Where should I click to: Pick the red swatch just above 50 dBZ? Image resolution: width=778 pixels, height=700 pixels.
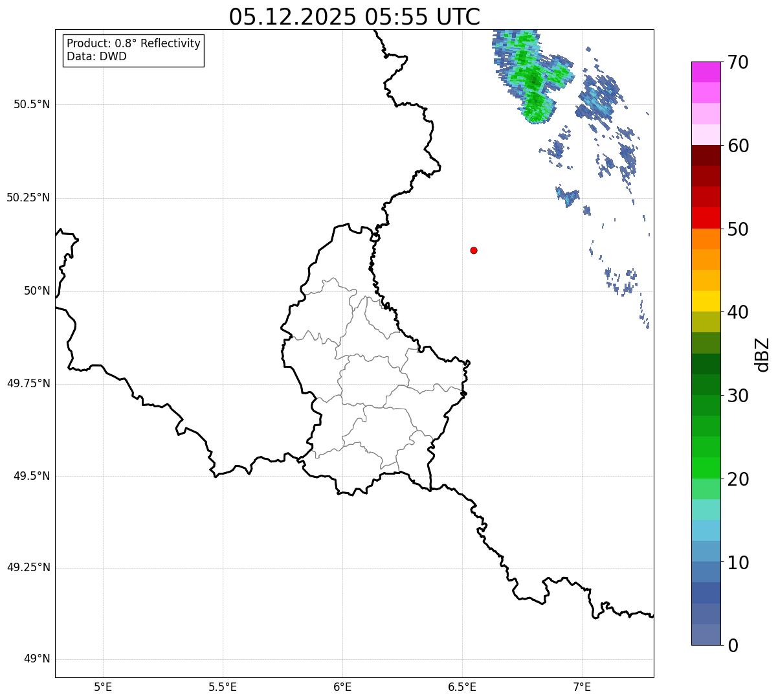pyautogui.click(x=706, y=218)
